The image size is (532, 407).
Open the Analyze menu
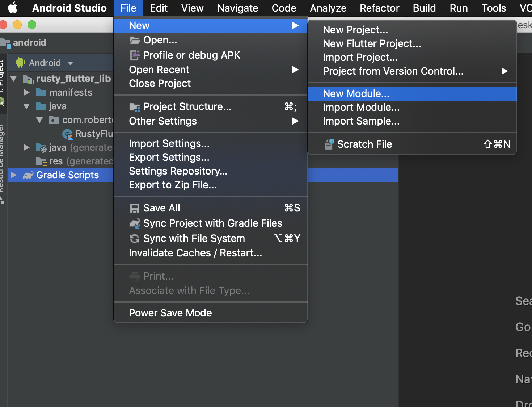click(x=327, y=8)
